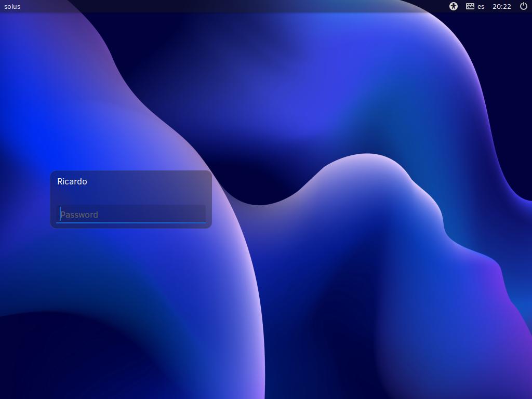Click the 20:22 clock in the top bar
Screen dimensions: 532x399
[501, 6]
